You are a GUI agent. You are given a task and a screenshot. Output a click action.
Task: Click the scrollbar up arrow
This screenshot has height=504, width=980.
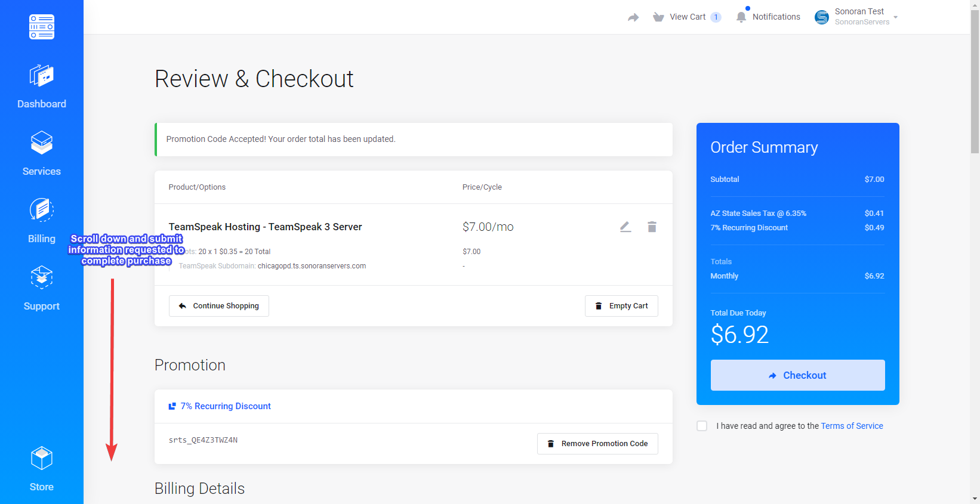(975, 5)
